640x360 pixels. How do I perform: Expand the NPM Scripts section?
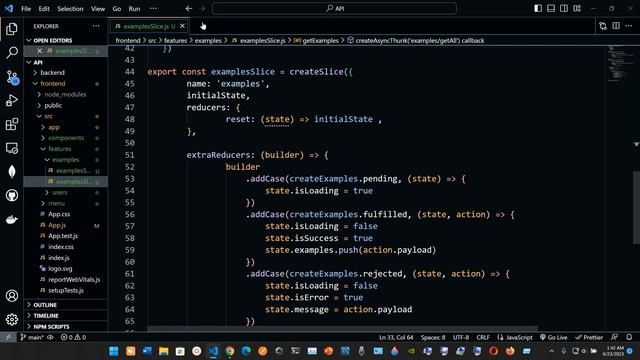point(66,327)
